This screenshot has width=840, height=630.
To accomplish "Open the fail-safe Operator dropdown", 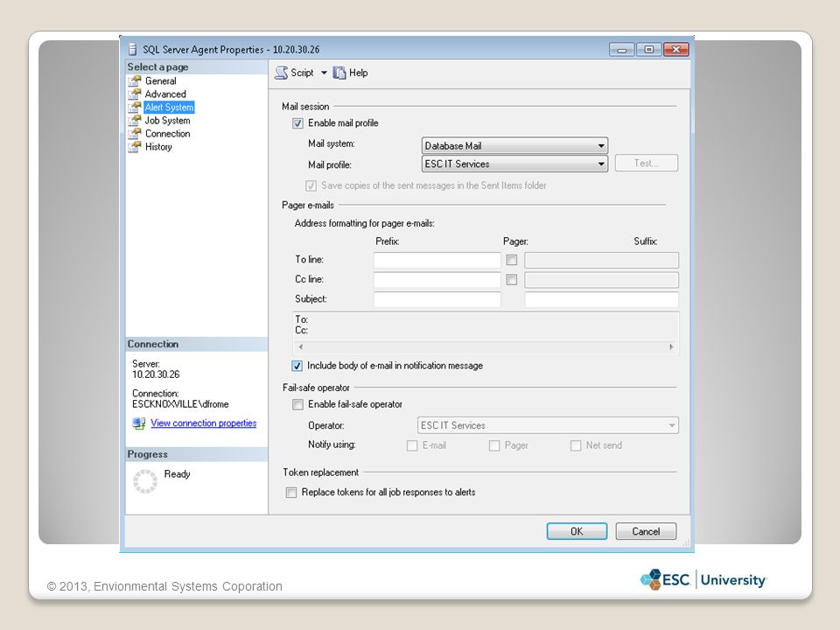I will 548,425.
